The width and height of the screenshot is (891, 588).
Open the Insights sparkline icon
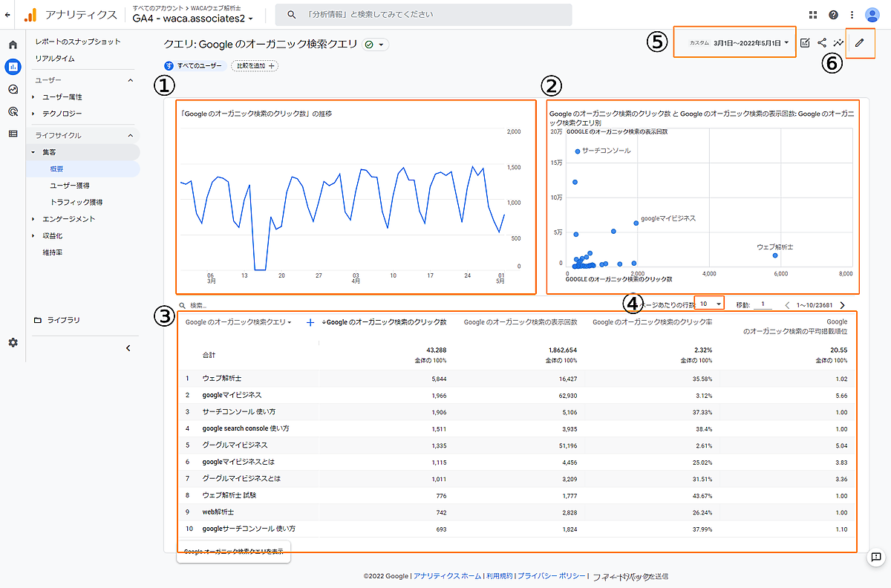point(838,43)
